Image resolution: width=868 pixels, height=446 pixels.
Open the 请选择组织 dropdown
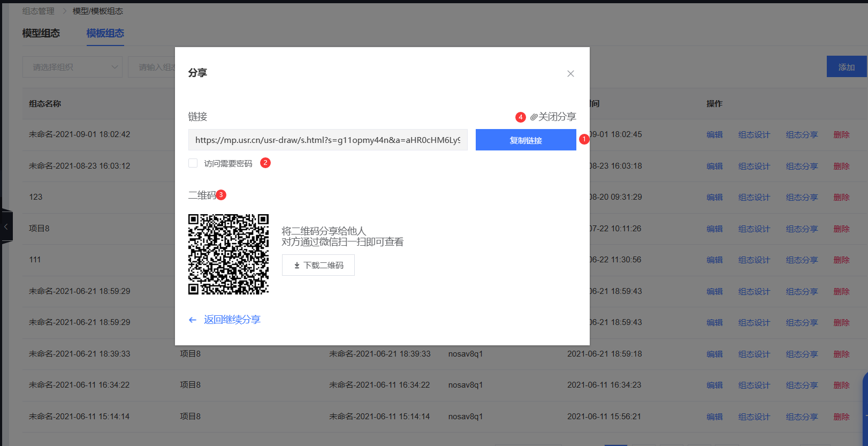[x=72, y=67]
